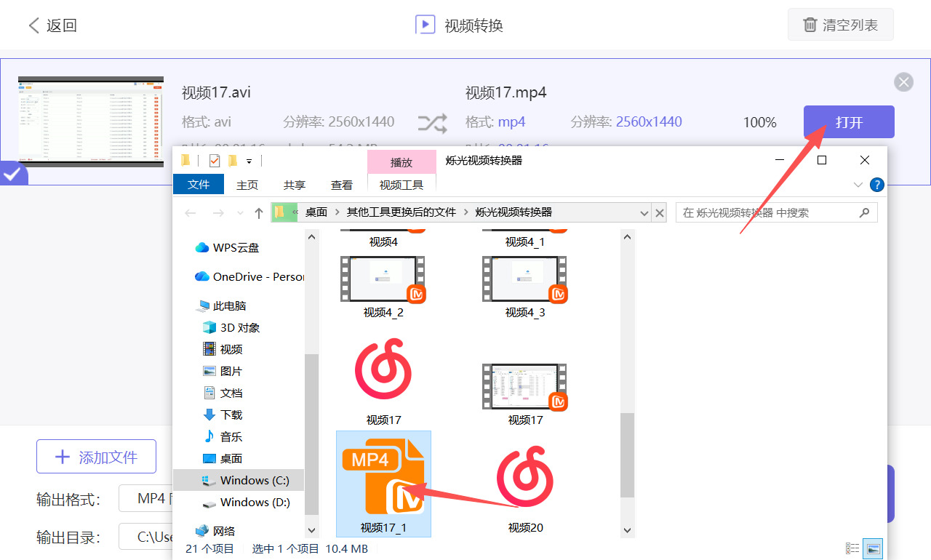
Task: Click the navigation pane scroll-down arrow
Action: [x=311, y=530]
